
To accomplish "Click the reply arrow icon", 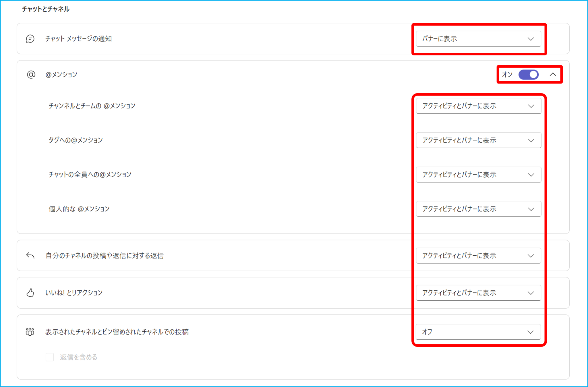I will [30, 255].
